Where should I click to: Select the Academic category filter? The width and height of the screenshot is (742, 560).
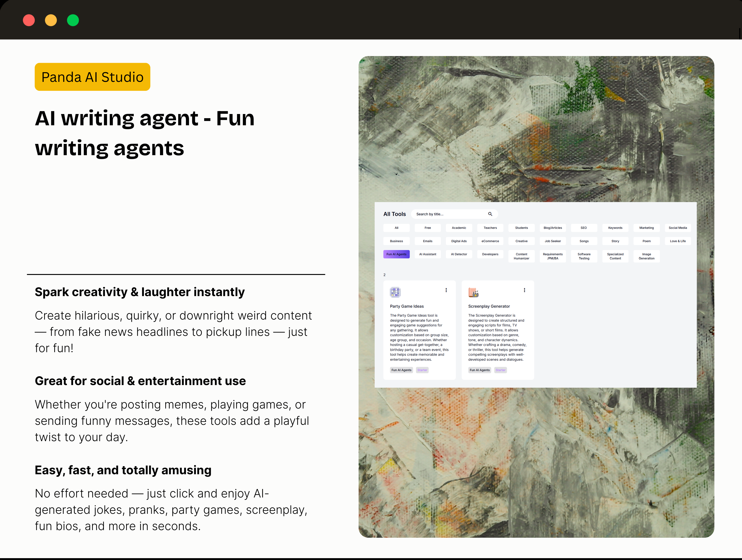point(459,228)
